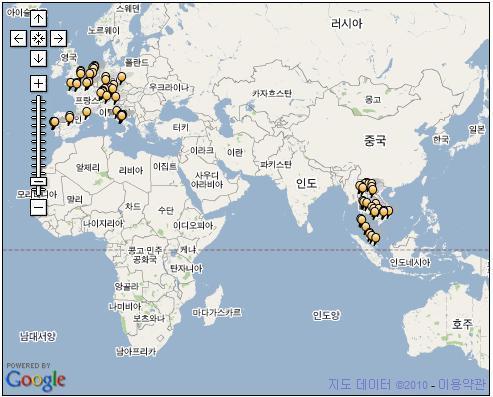Screen dimensions: 493x397
Task: Click the 호주 label
Action: (462, 324)
